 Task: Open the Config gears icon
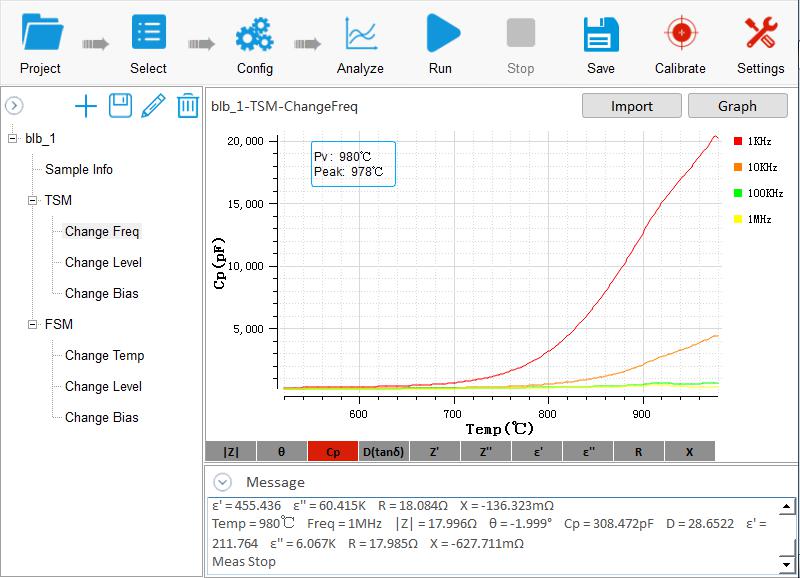tap(254, 34)
